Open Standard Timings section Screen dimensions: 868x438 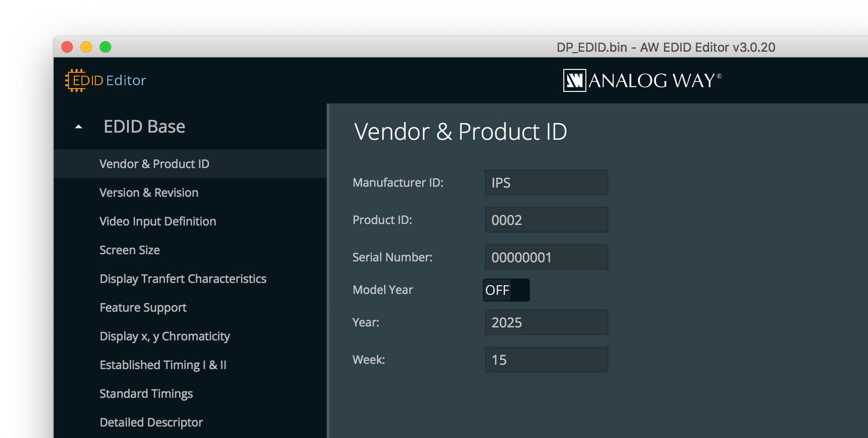pos(146,393)
